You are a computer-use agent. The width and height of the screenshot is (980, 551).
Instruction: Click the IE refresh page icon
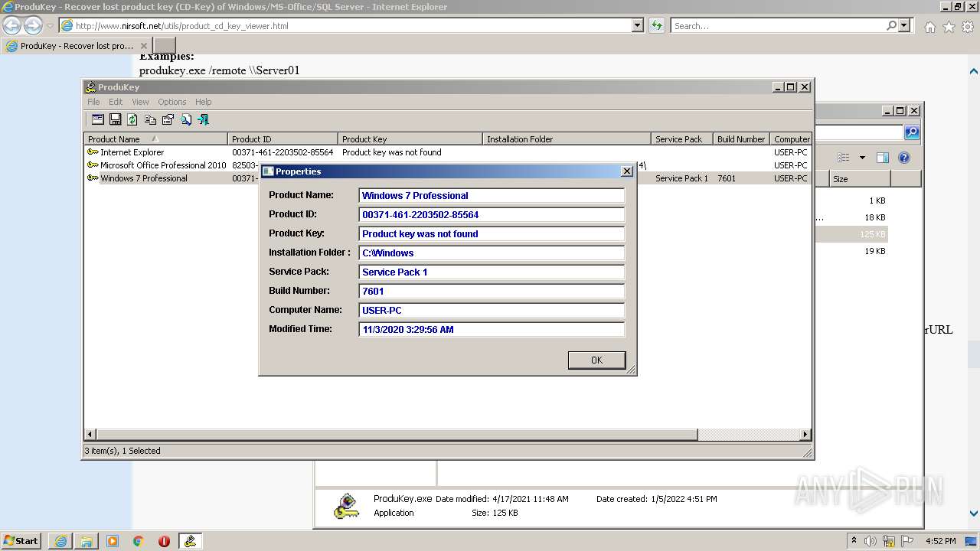click(656, 25)
